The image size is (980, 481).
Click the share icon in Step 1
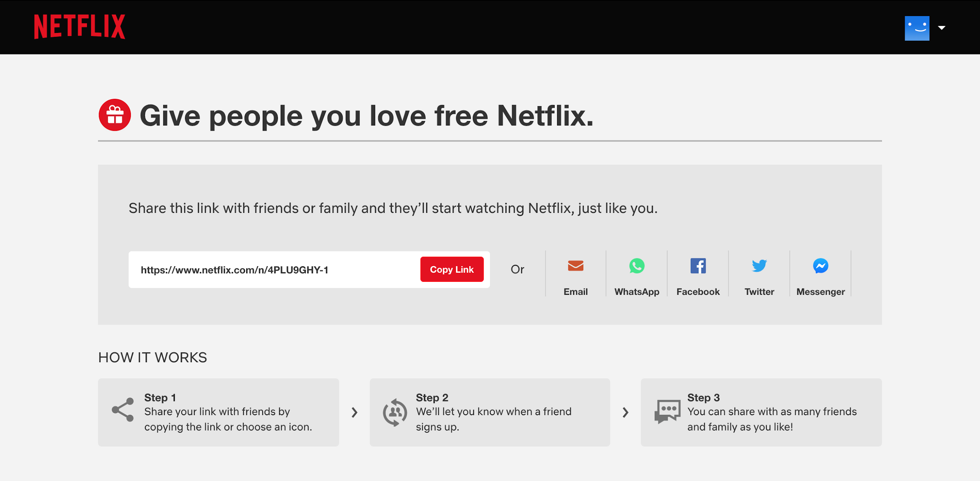click(x=122, y=412)
